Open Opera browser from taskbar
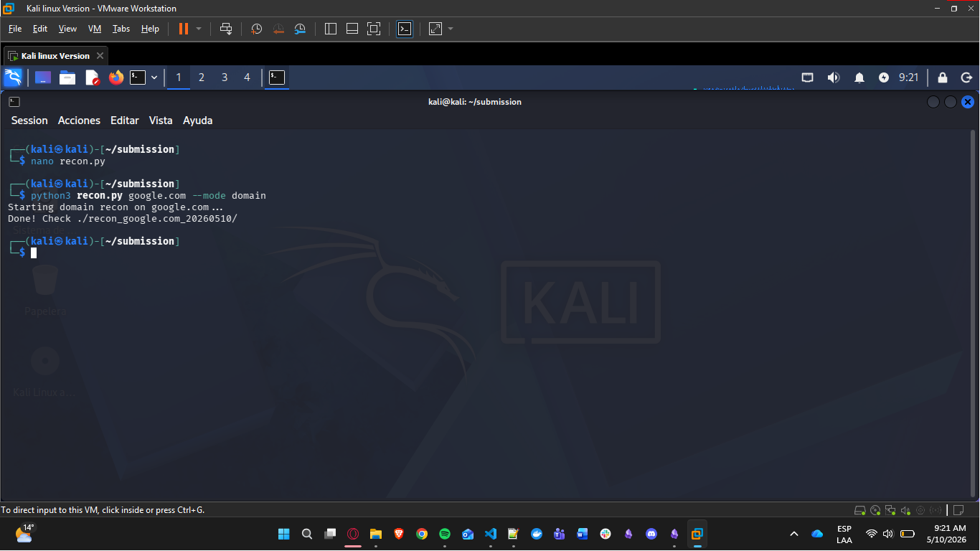The width and height of the screenshot is (980, 551). click(353, 534)
